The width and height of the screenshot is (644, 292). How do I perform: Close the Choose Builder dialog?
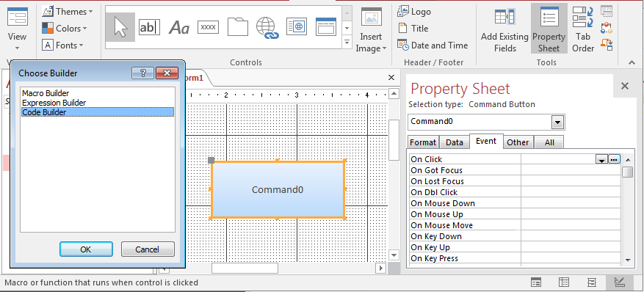click(167, 73)
